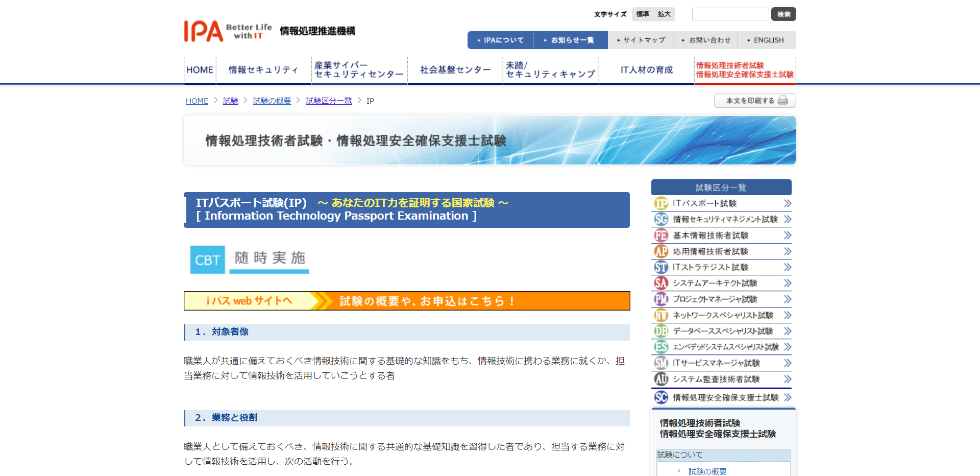The image size is (980, 476).
Task: Click the SC badge icon for 情報処理安全確保支援士試験
Action: tap(661, 397)
